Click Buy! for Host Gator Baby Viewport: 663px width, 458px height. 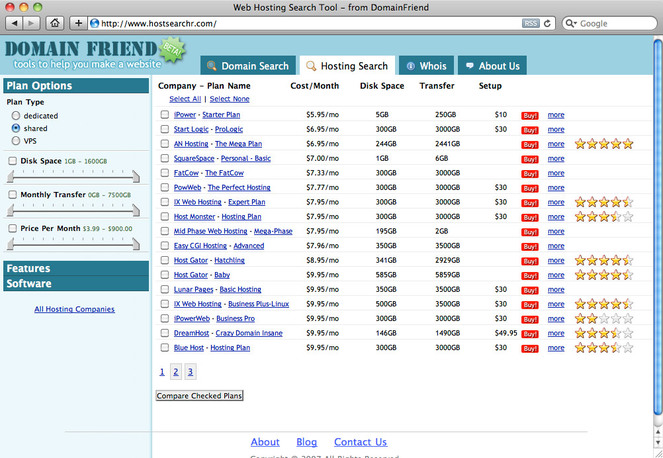pos(529,276)
